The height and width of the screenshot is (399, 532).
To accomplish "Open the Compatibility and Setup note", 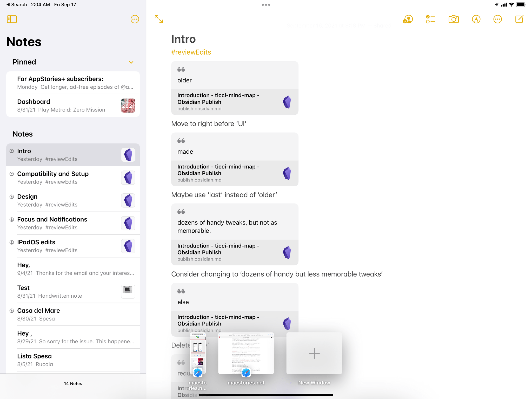I will [73, 178].
